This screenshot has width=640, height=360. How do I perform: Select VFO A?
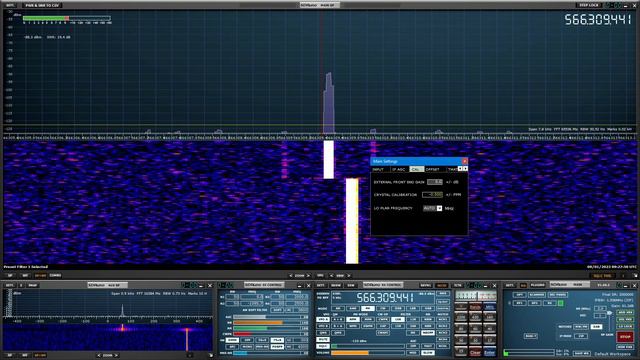pyautogui.click(x=323, y=319)
